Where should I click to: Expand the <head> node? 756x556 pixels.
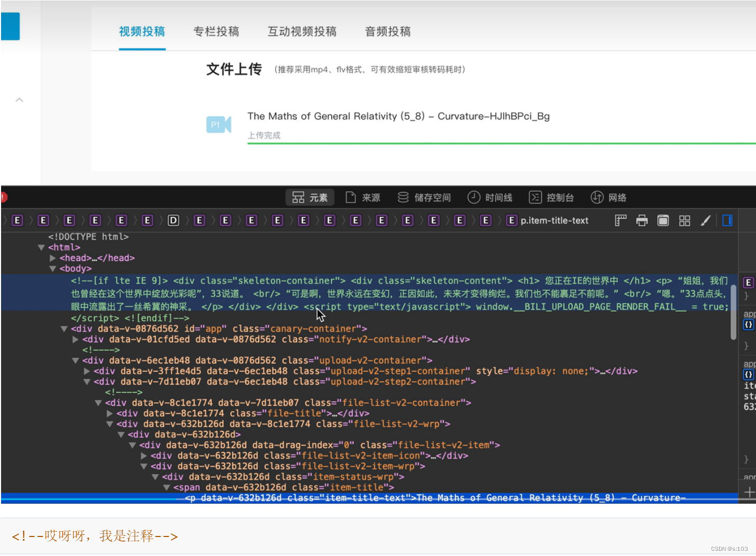pyautogui.click(x=53, y=258)
